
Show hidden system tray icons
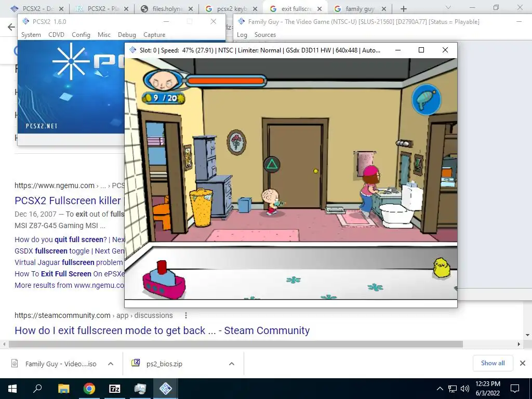click(x=440, y=389)
